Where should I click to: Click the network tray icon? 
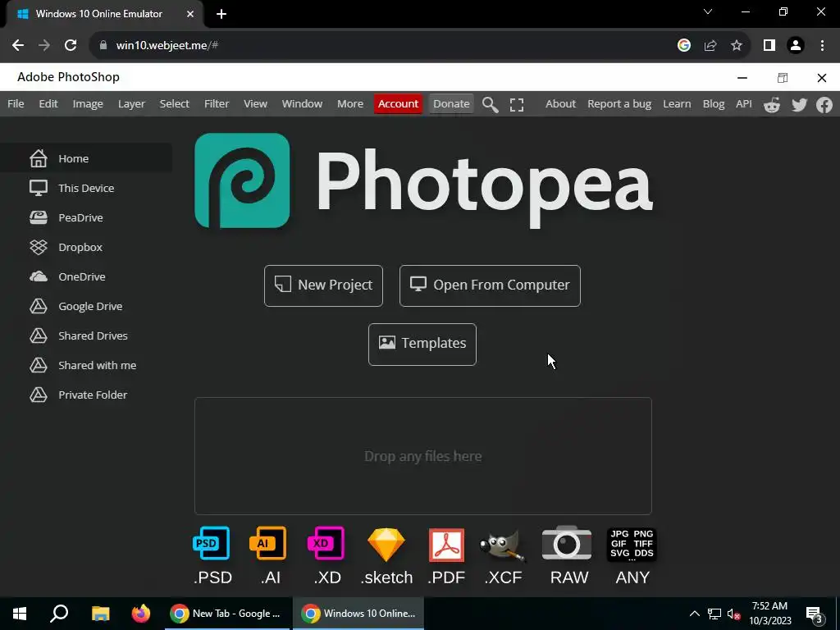pyautogui.click(x=714, y=614)
